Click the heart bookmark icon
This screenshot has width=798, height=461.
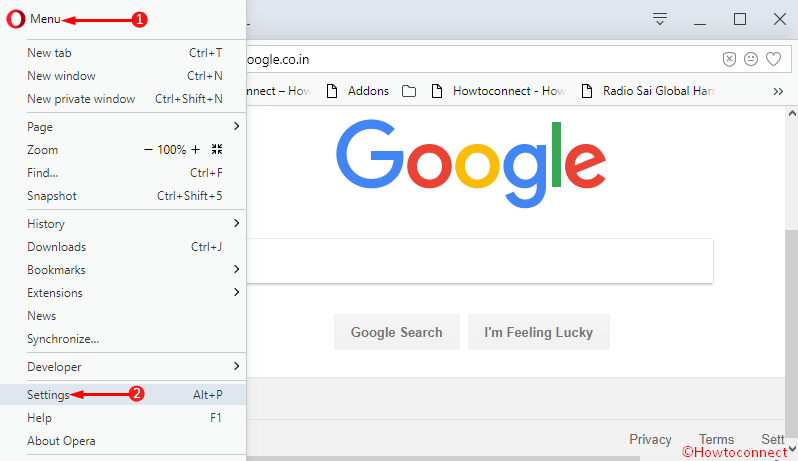coord(774,60)
